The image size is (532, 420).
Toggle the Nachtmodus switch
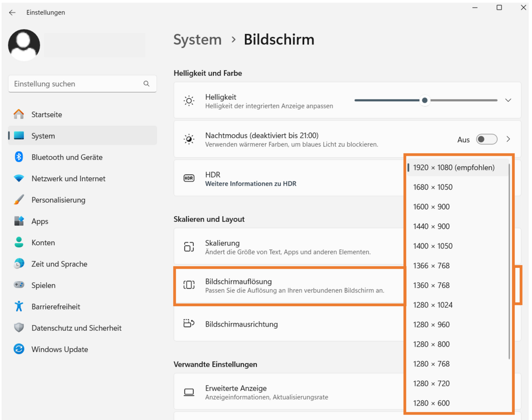tap(487, 139)
